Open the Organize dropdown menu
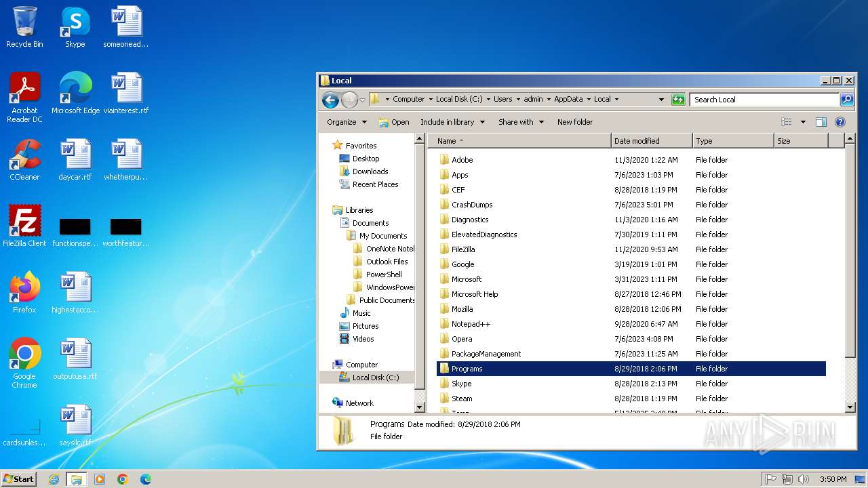Image resolution: width=868 pixels, height=488 pixels. click(347, 122)
